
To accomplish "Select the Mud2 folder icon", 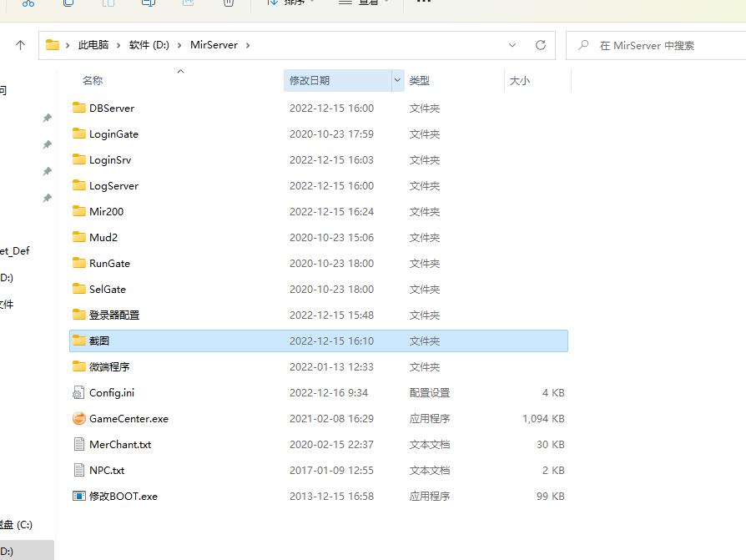I will click(79, 236).
